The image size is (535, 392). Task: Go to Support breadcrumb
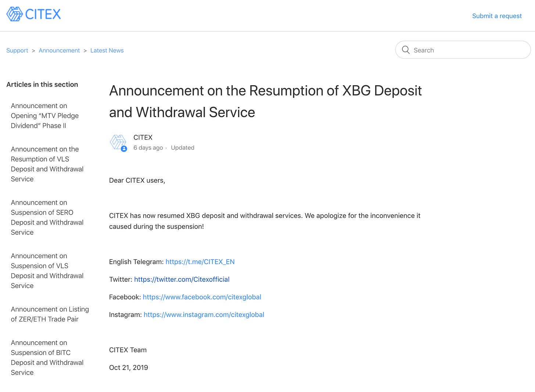coord(17,50)
